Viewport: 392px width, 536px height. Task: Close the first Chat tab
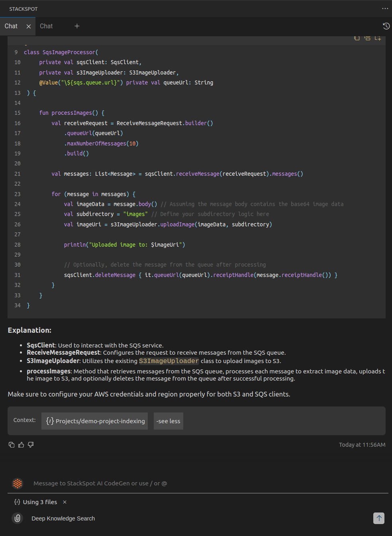click(x=29, y=26)
